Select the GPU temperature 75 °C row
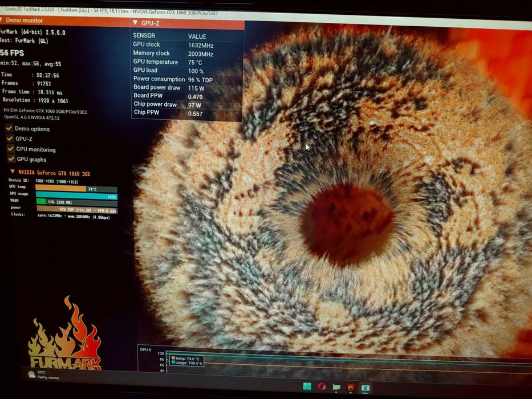Image resolution: width=532 pixels, height=399 pixels. coord(187,62)
